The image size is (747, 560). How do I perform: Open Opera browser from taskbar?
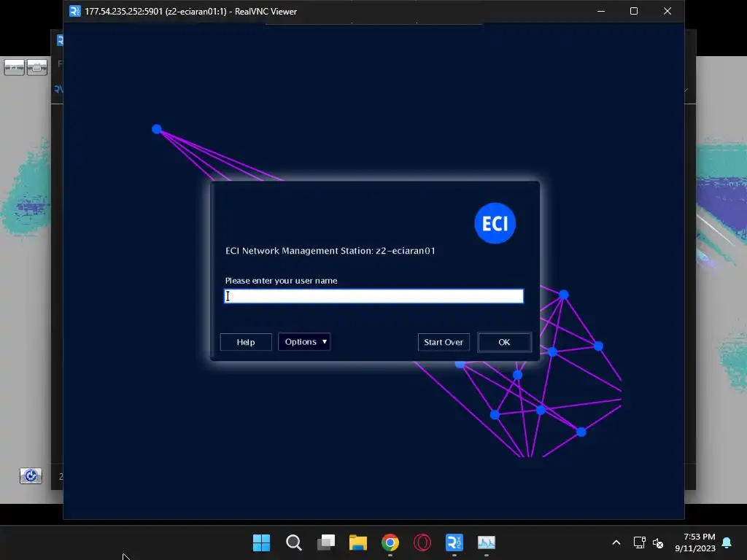pyautogui.click(x=422, y=542)
